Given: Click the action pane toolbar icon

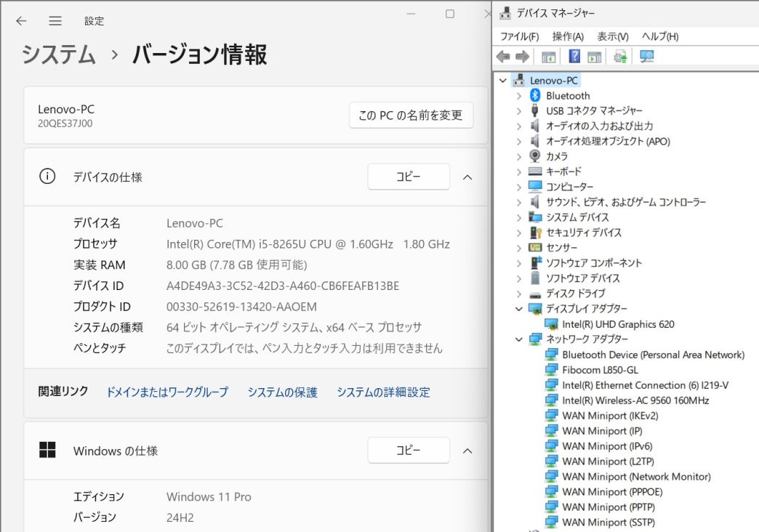Looking at the screenshot, I should (595, 57).
